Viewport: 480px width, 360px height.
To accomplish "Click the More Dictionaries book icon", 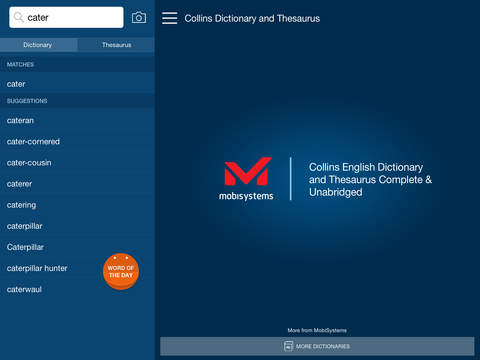I will coord(288,346).
